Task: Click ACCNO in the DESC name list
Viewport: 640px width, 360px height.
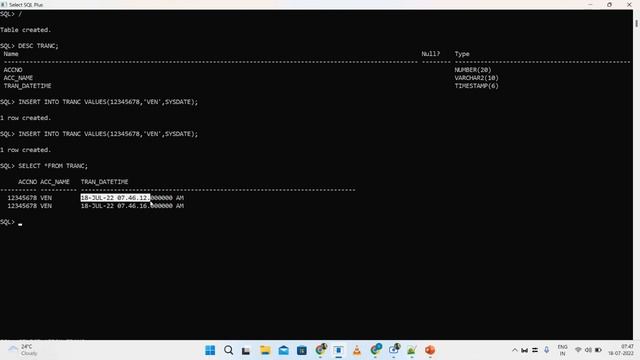Action: pyautogui.click(x=13, y=70)
